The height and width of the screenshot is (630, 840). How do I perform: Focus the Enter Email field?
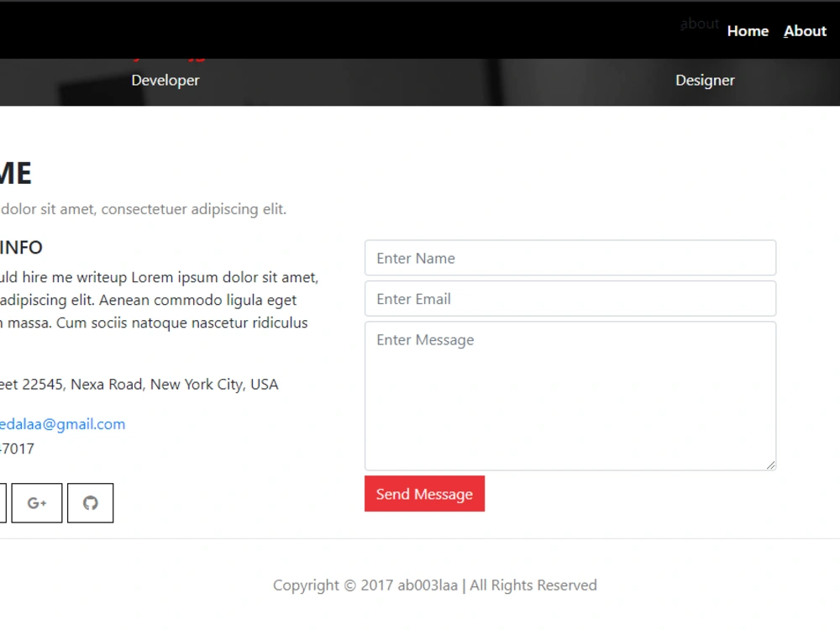coord(570,299)
